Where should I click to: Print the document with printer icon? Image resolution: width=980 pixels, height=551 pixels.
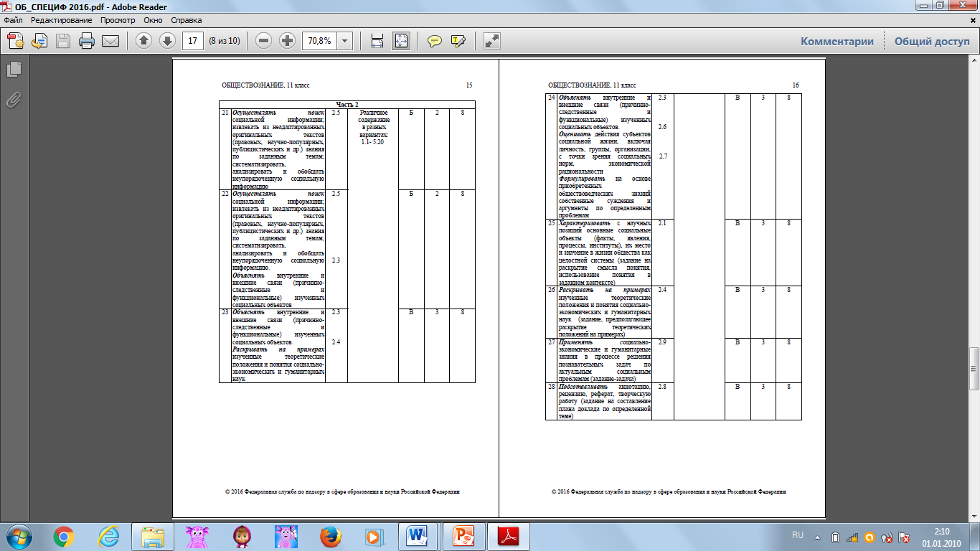tap(87, 41)
